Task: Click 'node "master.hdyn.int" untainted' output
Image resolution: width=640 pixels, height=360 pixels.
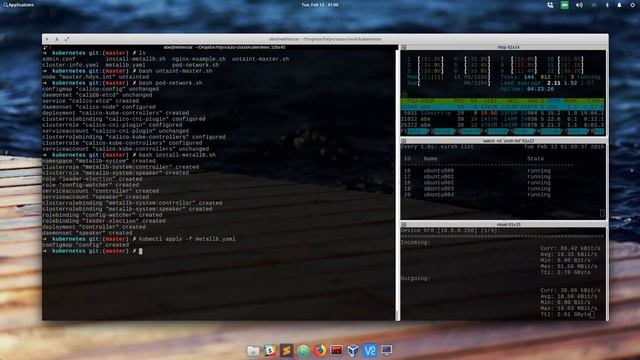Action: point(96,77)
